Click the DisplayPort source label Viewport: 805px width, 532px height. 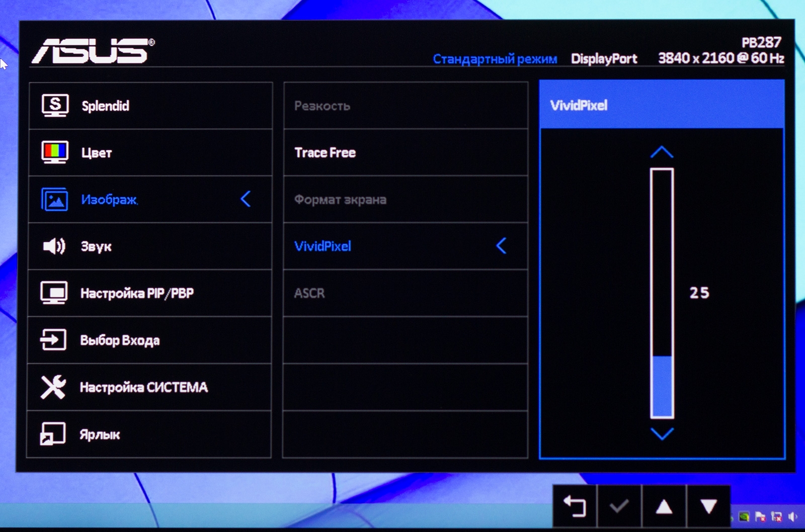[x=604, y=59]
